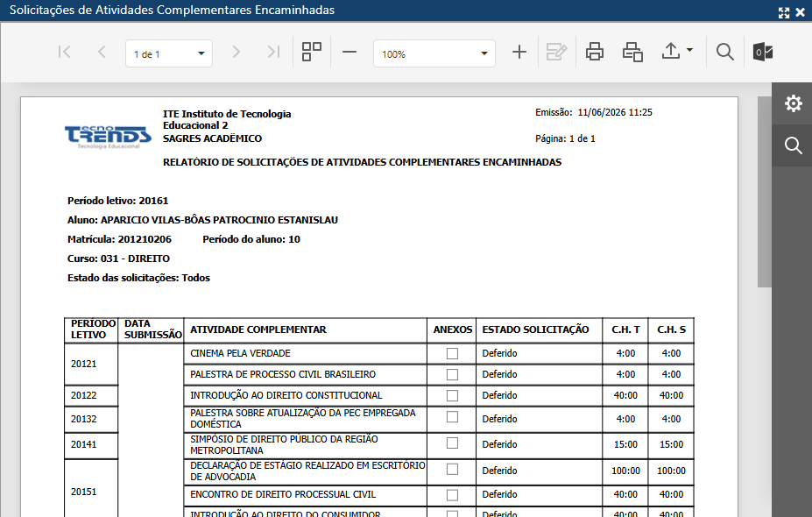Go to first page of report
This screenshot has height=517, width=812.
tap(65, 52)
